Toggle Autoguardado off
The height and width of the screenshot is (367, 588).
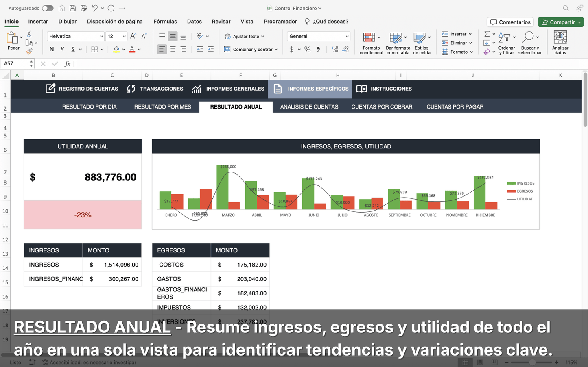click(48, 8)
